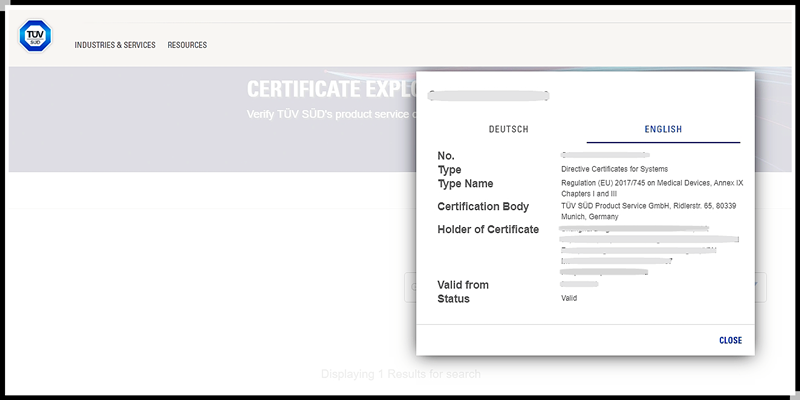This screenshot has height=400, width=800.
Task: Open the Resources menu
Action: 187,45
